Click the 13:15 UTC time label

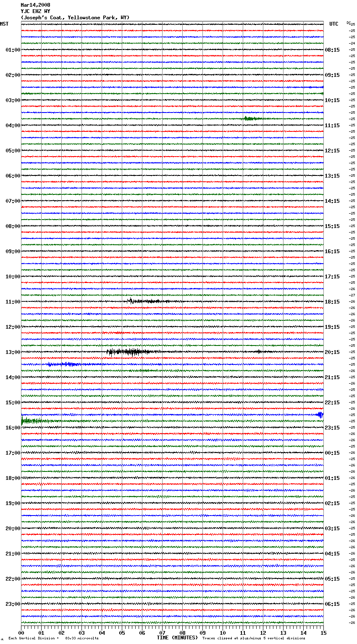coord(332,176)
